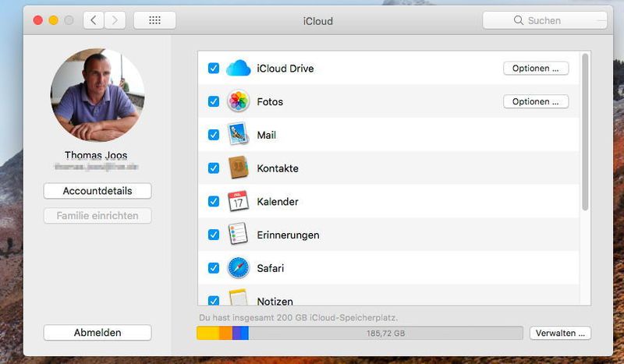Close the window with red button
The width and height of the screenshot is (624, 364).
(37, 20)
